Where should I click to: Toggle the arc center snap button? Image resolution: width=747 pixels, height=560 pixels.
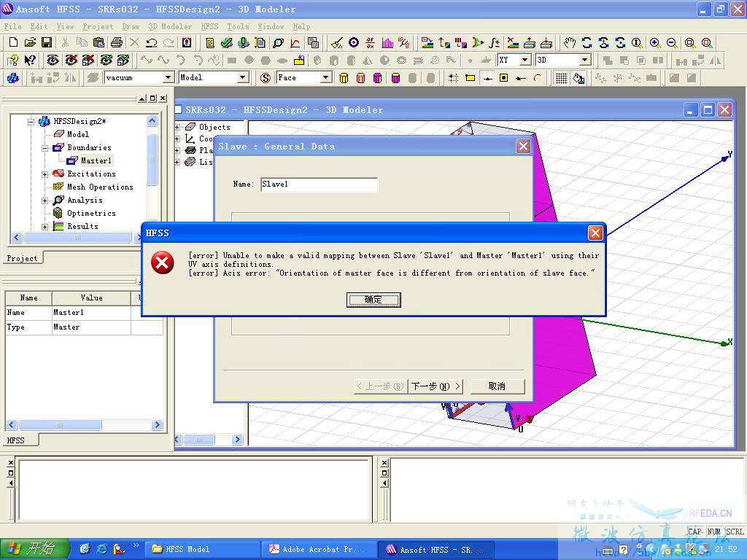538,77
